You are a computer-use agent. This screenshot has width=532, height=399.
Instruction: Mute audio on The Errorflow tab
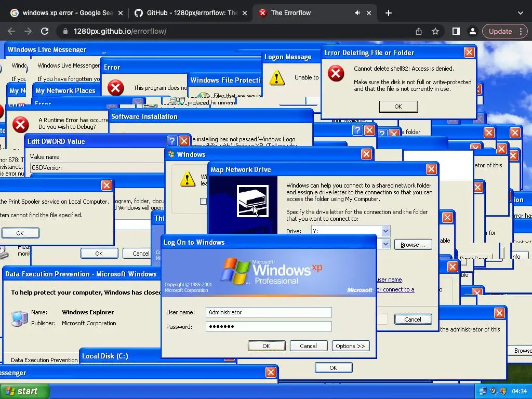pyautogui.click(x=357, y=13)
